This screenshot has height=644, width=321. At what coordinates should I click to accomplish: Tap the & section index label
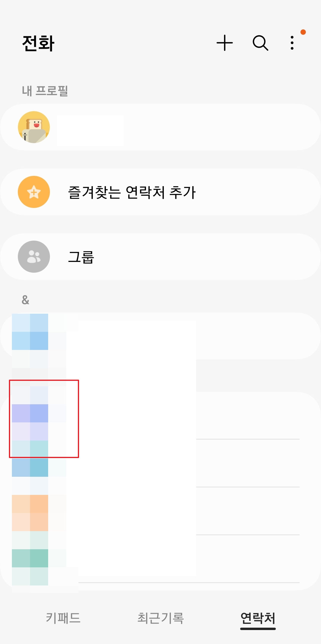point(25,299)
